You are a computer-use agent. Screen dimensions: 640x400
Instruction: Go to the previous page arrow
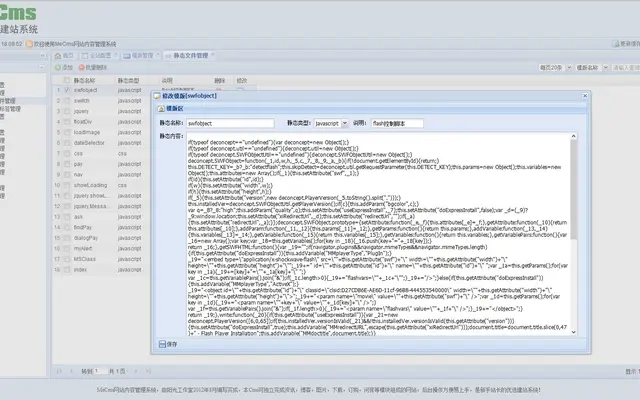click(71, 371)
